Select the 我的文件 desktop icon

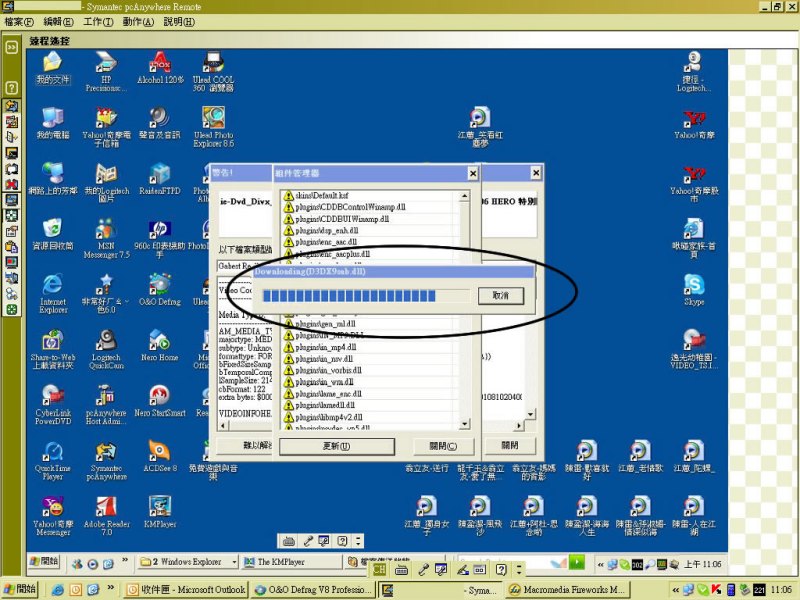point(53,68)
